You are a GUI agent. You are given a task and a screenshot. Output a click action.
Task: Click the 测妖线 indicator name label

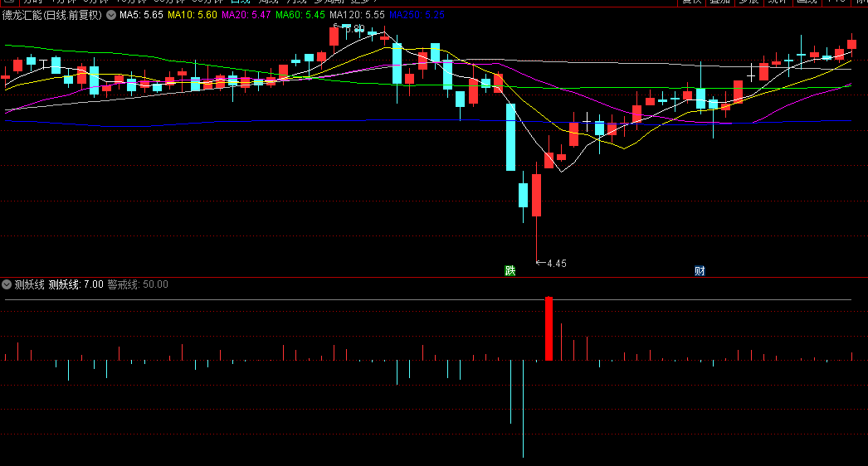[29, 284]
